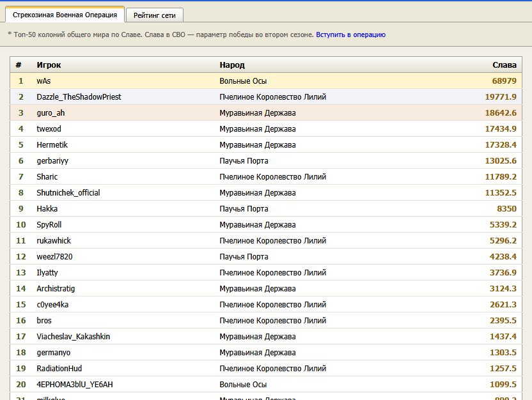Select player guro_ah in ranking
Viewport: 532px width, 400px height.
51,113
